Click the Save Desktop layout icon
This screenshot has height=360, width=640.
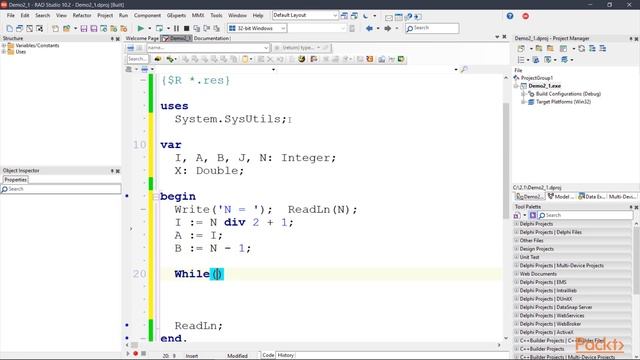click(344, 16)
